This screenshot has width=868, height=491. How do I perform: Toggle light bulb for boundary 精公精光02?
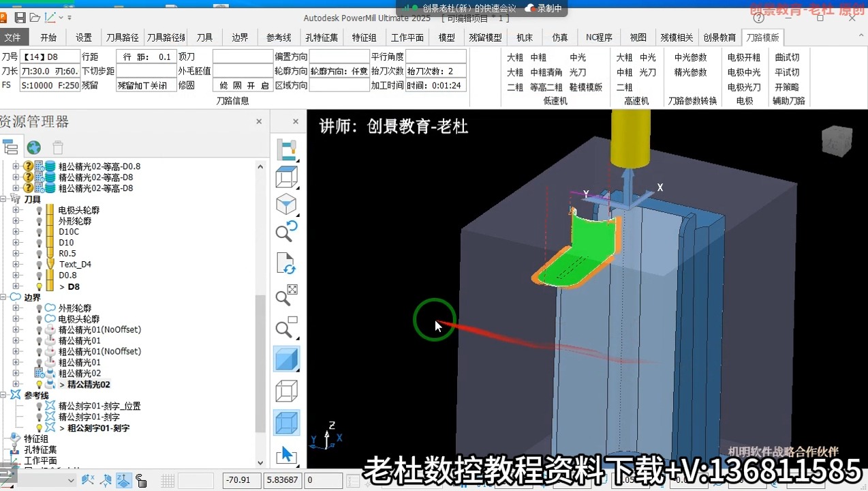39,385
